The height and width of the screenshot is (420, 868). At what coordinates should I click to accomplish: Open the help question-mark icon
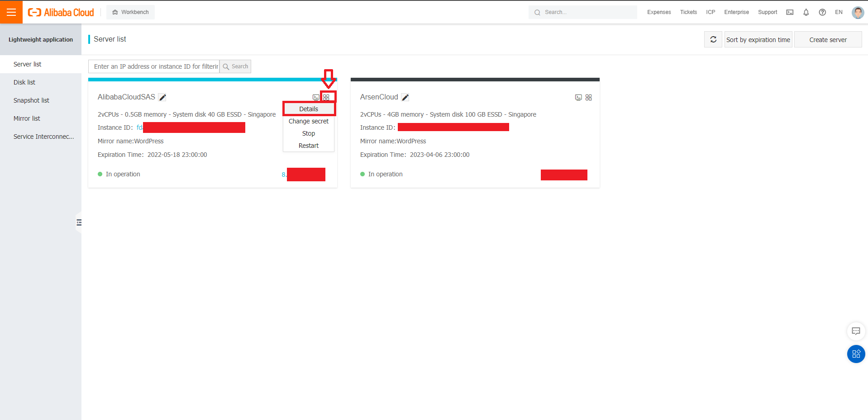click(x=822, y=12)
